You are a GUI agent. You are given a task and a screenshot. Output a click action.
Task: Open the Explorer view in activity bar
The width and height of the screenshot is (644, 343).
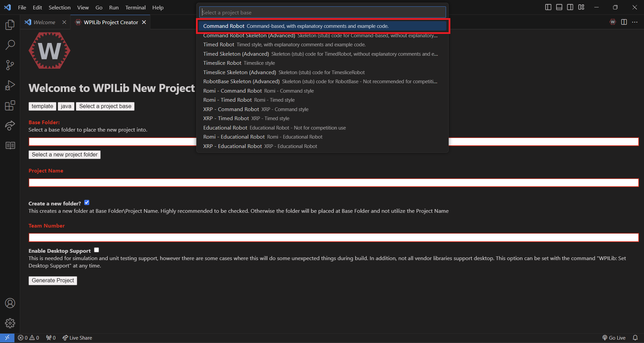(x=10, y=24)
